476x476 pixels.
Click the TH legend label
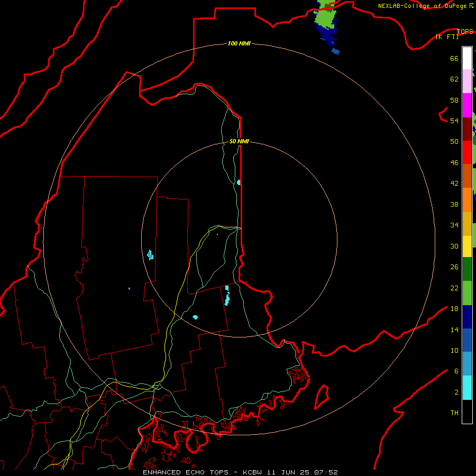coord(454,413)
